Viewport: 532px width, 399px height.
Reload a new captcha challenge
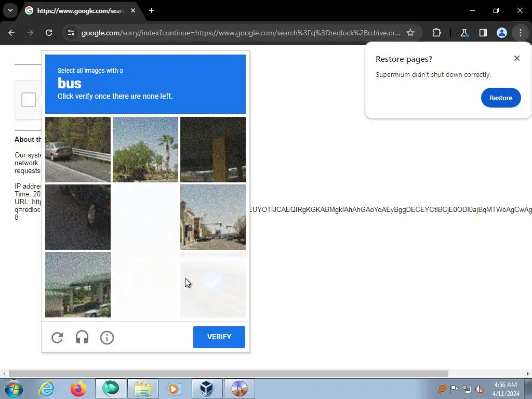coord(57,338)
